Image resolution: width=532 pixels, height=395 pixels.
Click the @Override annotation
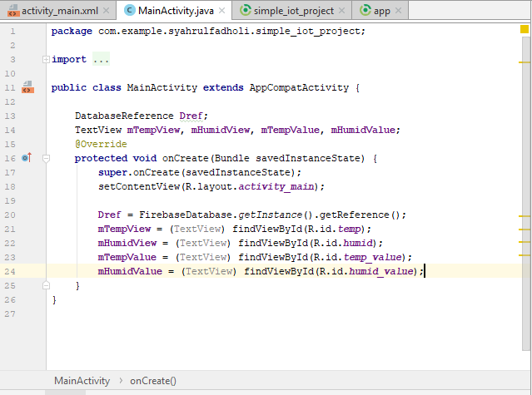click(x=101, y=144)
